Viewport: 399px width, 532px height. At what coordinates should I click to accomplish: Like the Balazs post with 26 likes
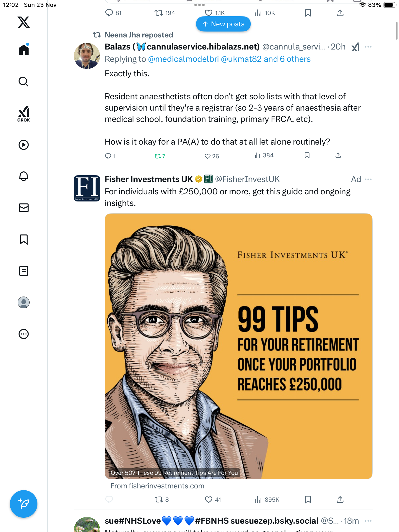[212, 156]
